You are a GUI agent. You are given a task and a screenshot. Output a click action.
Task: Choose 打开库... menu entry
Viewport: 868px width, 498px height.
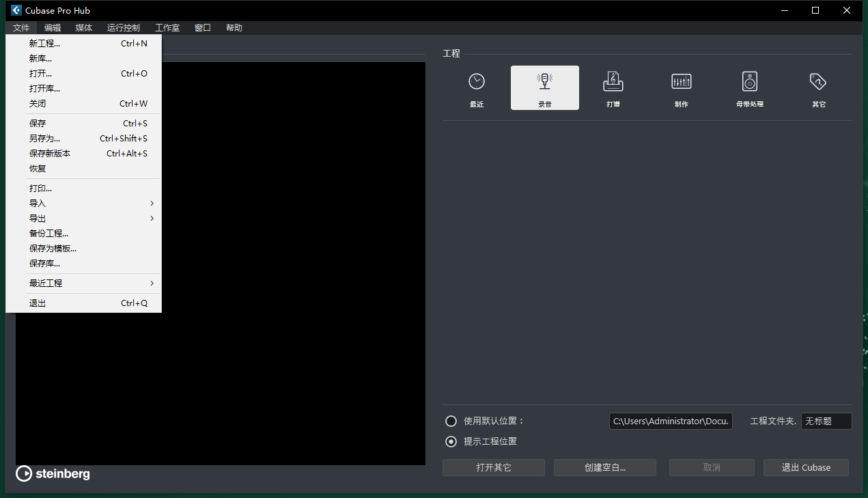coord(83,89)
